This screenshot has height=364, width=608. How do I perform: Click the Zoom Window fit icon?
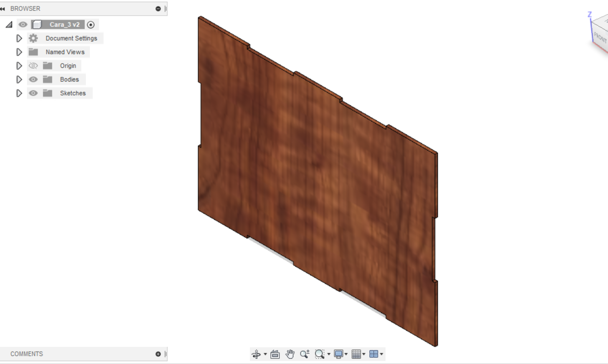320,354
